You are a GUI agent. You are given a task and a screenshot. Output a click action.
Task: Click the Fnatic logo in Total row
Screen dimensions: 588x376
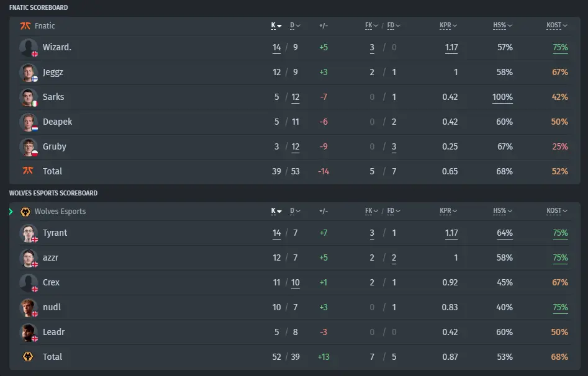28,171
